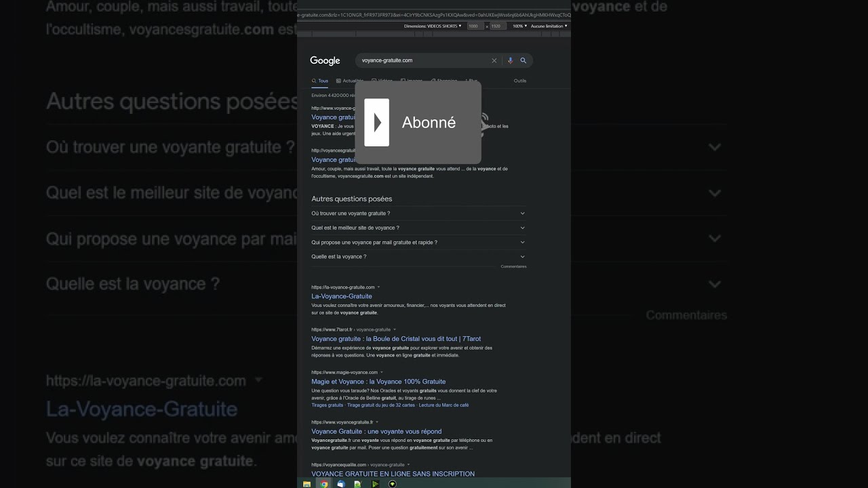Click snippet starting 'Vous voulez connaître votre avenir'
Screen dimensions: 868x488
[x=408, y=309]
